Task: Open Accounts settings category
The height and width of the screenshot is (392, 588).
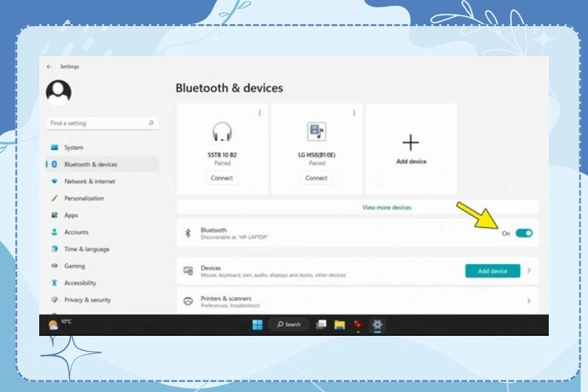Action: [103, 232]
